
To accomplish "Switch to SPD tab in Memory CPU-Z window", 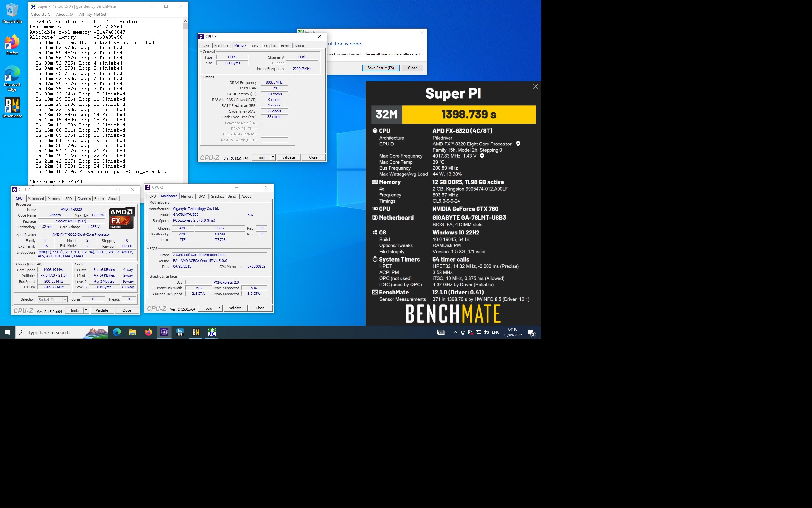I will tap(255, 46).
